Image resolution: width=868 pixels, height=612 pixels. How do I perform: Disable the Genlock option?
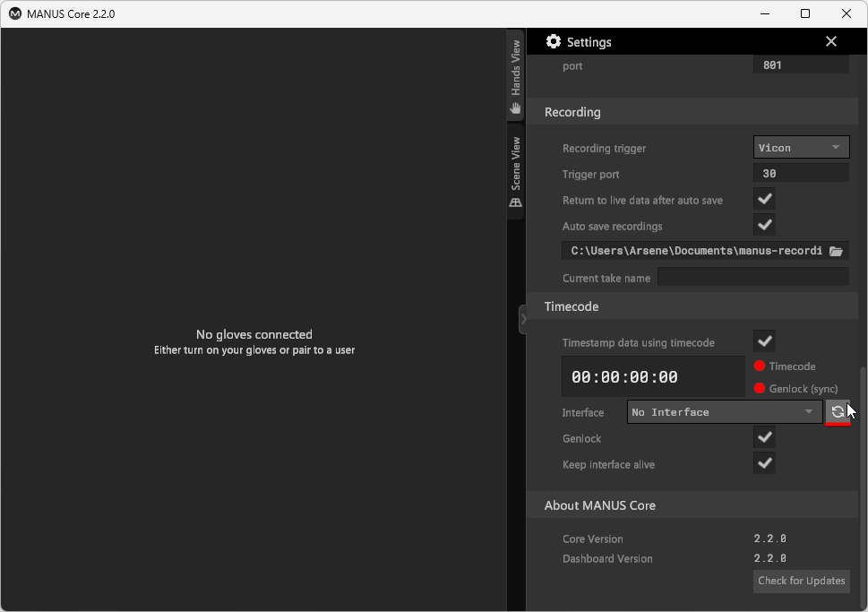(x=764, y=437)
